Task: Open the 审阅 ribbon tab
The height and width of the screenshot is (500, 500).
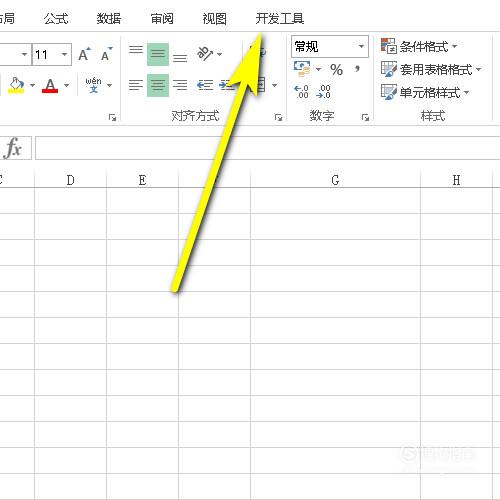Action: pyautogui.click(x=162, y=19)
